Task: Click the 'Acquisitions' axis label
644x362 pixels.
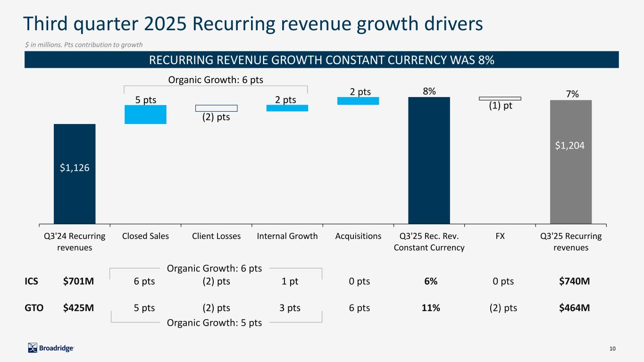Action: pos(358,236)
